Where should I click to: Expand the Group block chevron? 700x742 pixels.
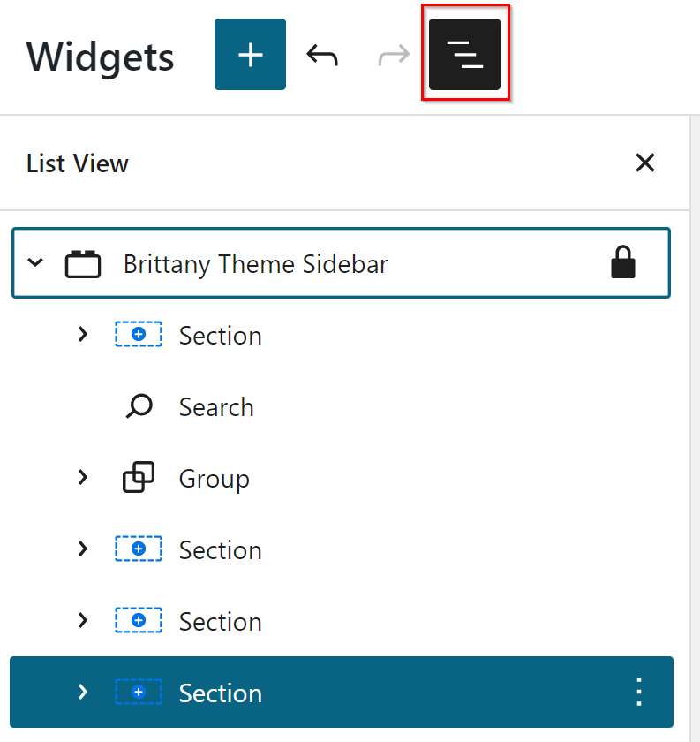(x=83, y=478)
